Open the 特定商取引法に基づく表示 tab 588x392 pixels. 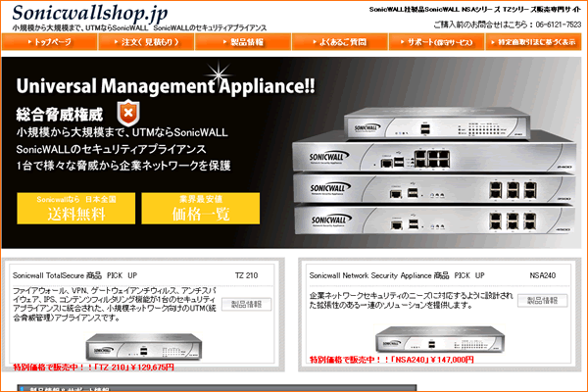(535, 44)
